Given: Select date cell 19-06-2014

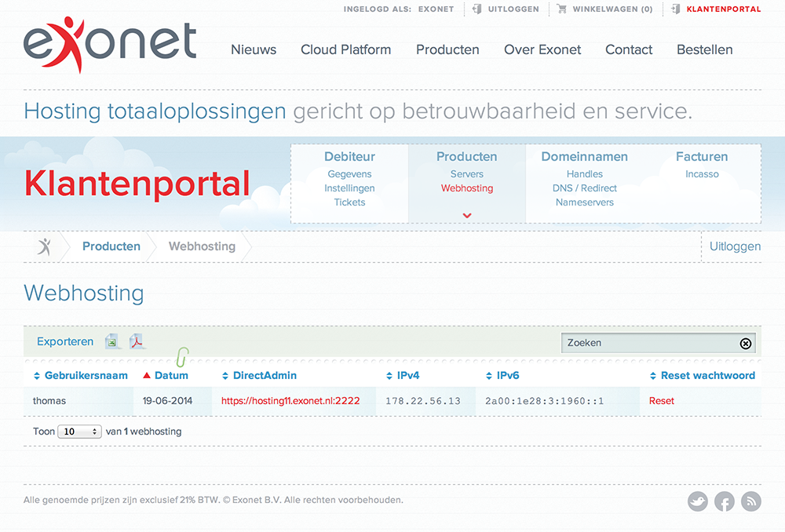Looking at the screenshot, I should click(x=167, y=401).
